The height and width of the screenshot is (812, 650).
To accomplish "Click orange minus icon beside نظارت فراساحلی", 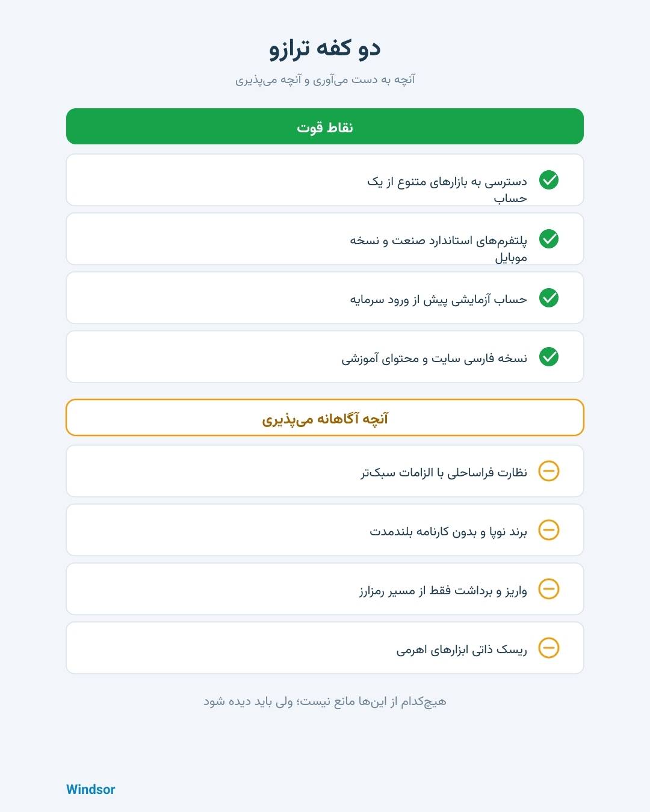I will click(x=549, y=471).
